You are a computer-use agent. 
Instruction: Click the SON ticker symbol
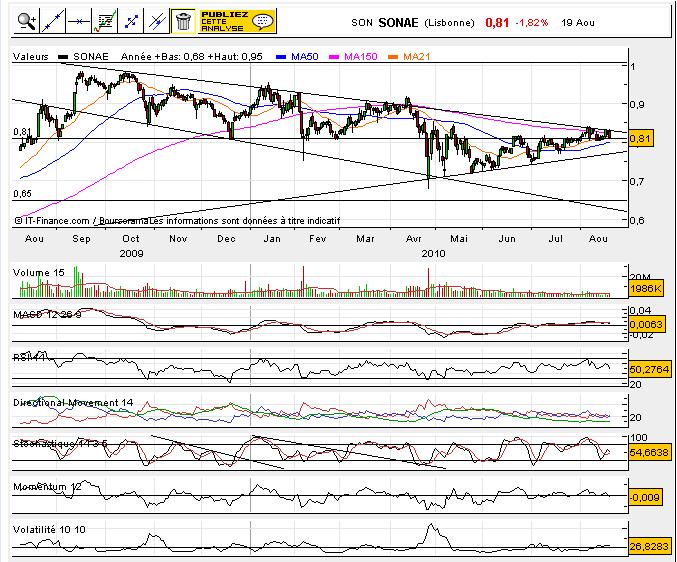[x=362, y=23]
